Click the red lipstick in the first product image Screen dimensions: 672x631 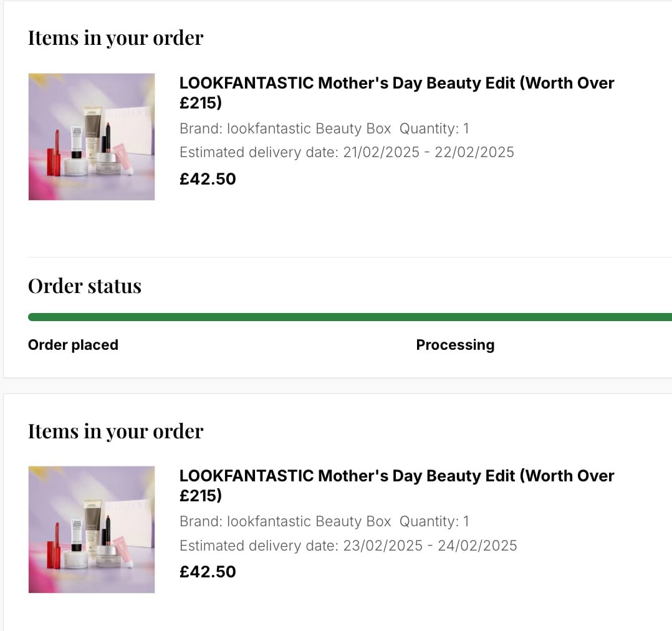tap(55, 150)
